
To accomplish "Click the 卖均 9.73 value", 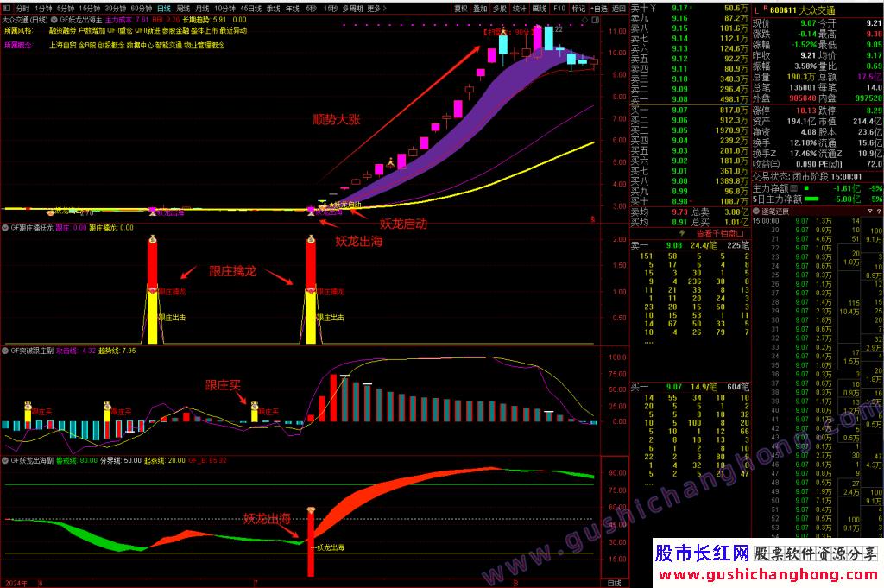I will pos(680,212).
